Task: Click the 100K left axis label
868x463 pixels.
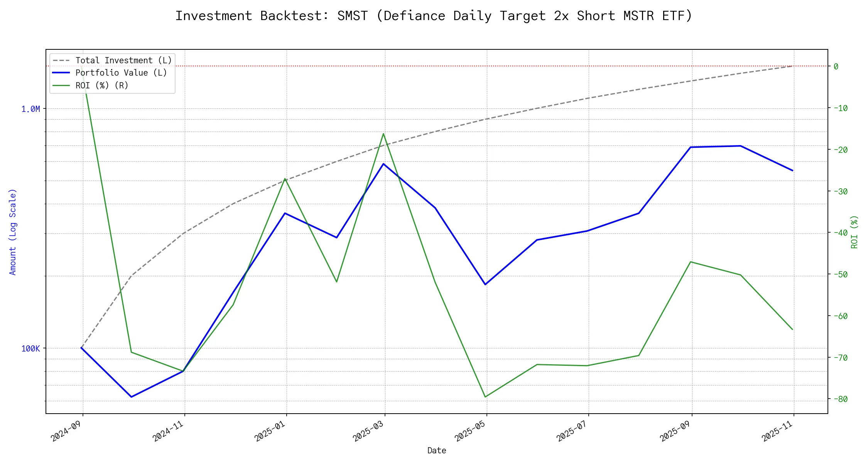Action: [30, 349]
